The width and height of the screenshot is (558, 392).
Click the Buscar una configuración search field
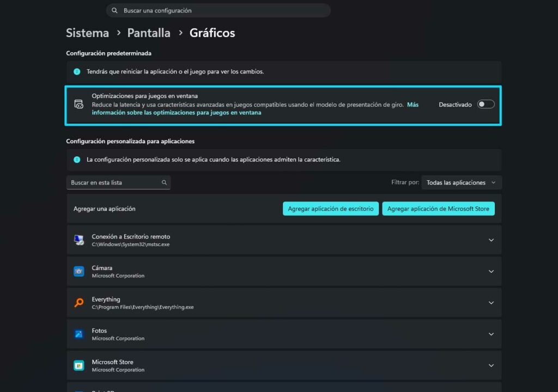(218, 11)
